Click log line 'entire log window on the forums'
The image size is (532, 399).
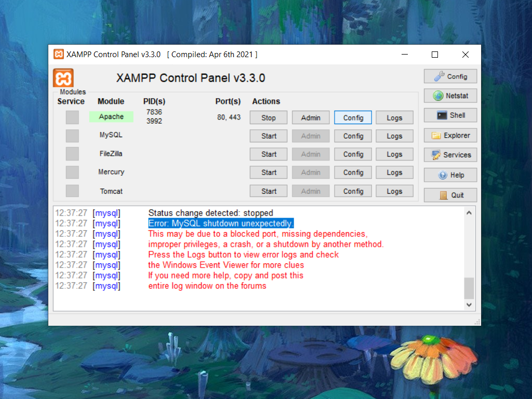(x=207, y=286)
